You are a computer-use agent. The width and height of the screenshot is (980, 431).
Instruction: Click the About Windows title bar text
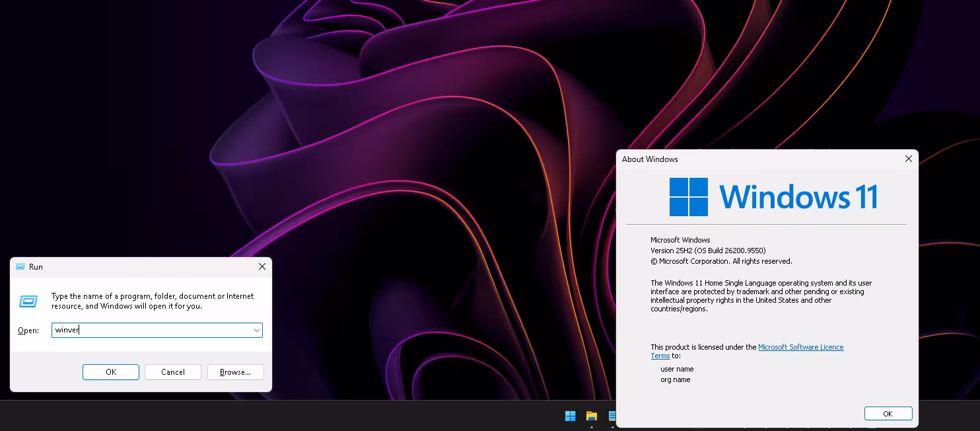click(x=650, y=159)
